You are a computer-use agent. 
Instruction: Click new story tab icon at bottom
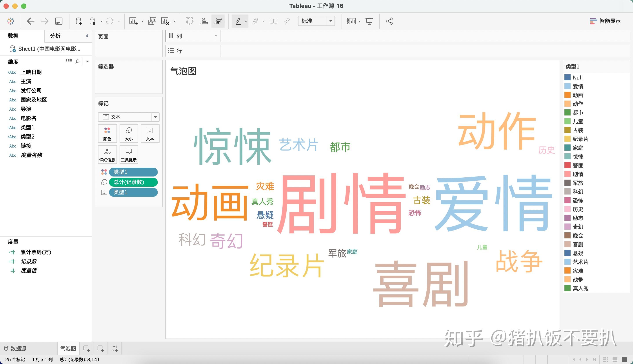pos(115,348)
